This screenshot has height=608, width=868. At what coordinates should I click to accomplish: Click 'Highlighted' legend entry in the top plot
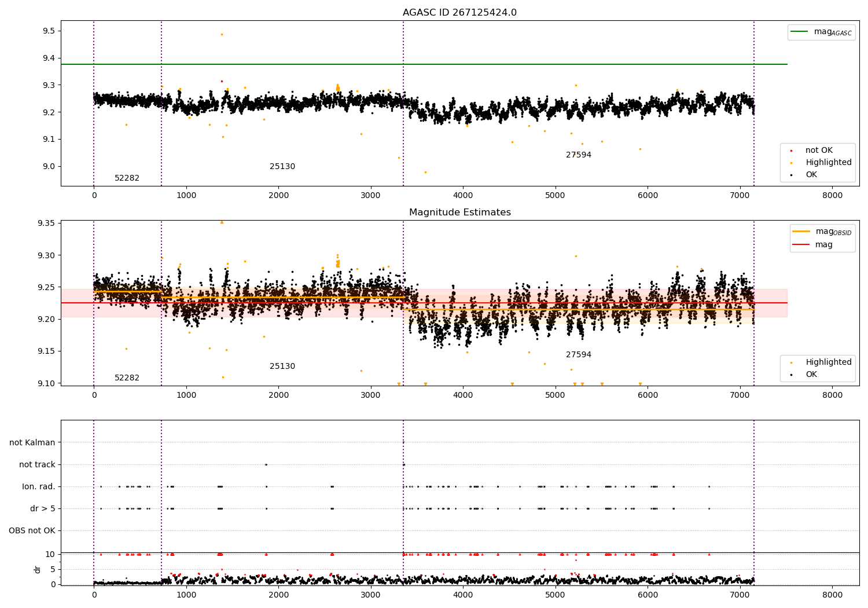pos(828,163)
